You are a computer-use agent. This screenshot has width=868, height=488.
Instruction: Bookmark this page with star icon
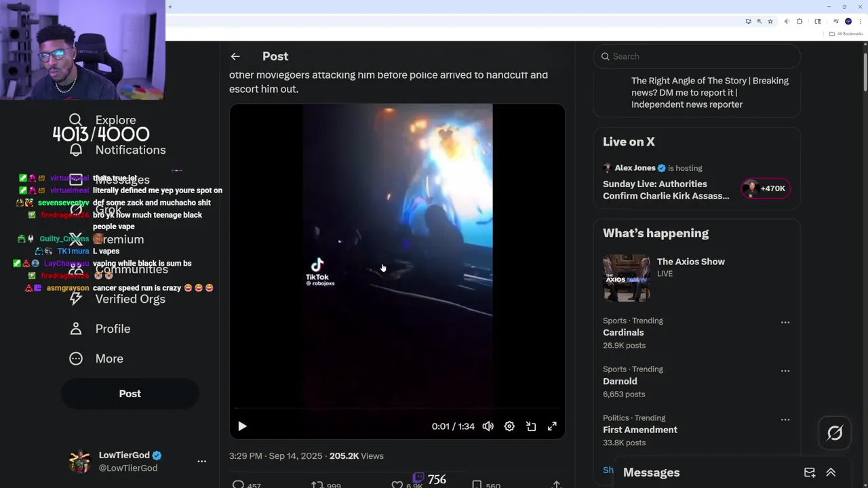(x=770, y=21)
